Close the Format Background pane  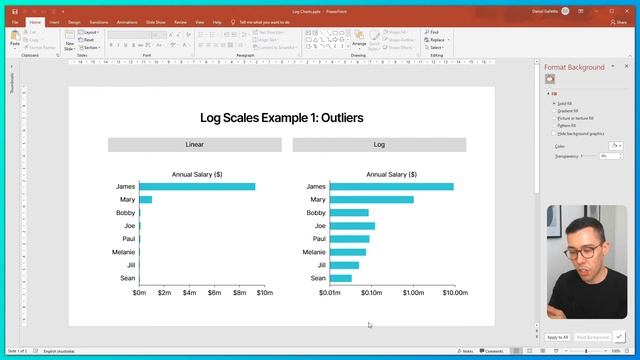(627, 66)
